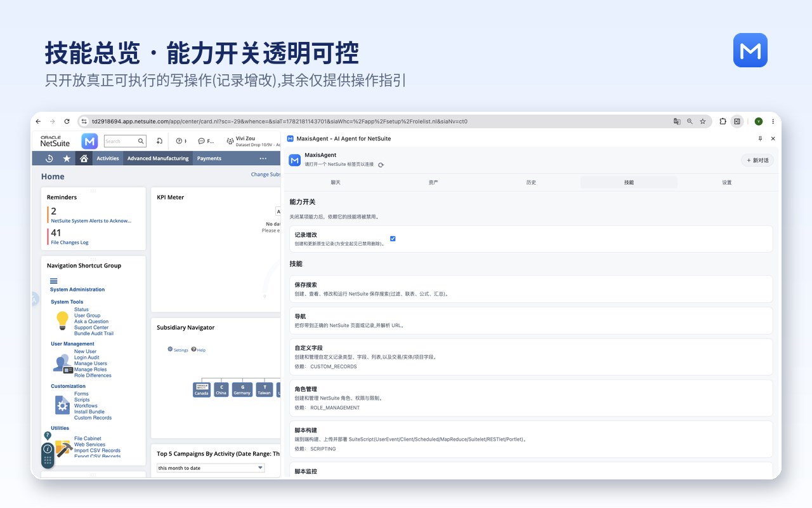Open the browser three-dot menu
This screenshot has width=812, height=508.
coord(773,121)
